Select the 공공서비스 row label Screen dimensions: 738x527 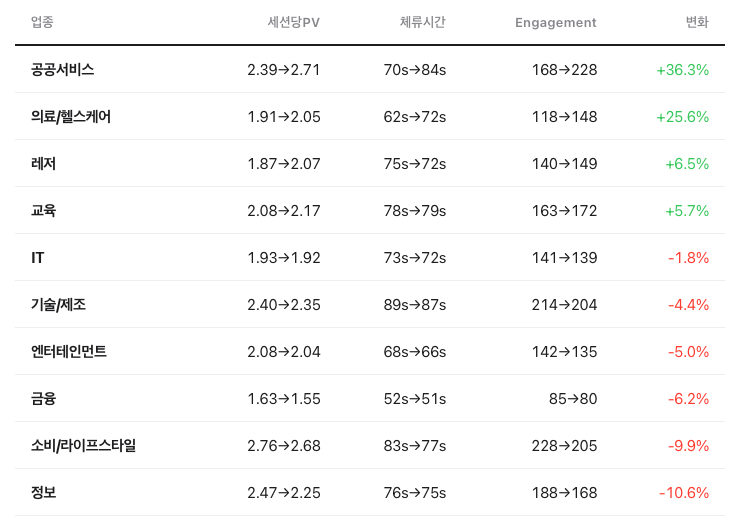coord(63,70)
